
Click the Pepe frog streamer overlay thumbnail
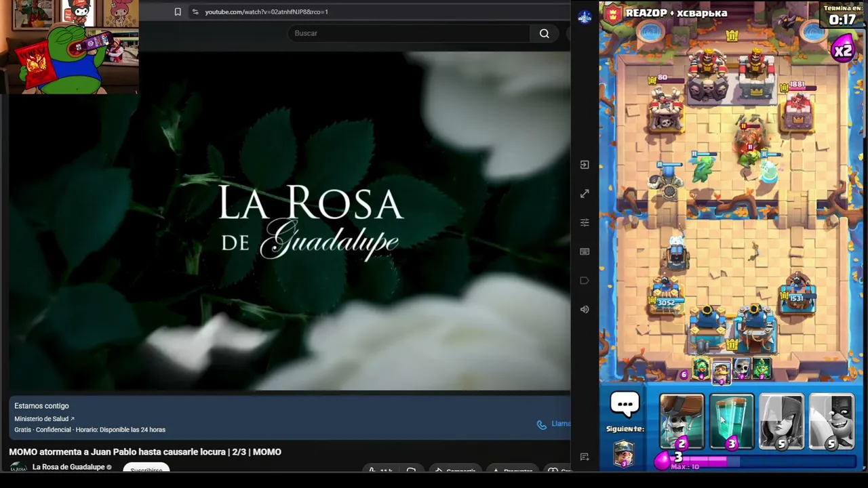pos(69,47)
